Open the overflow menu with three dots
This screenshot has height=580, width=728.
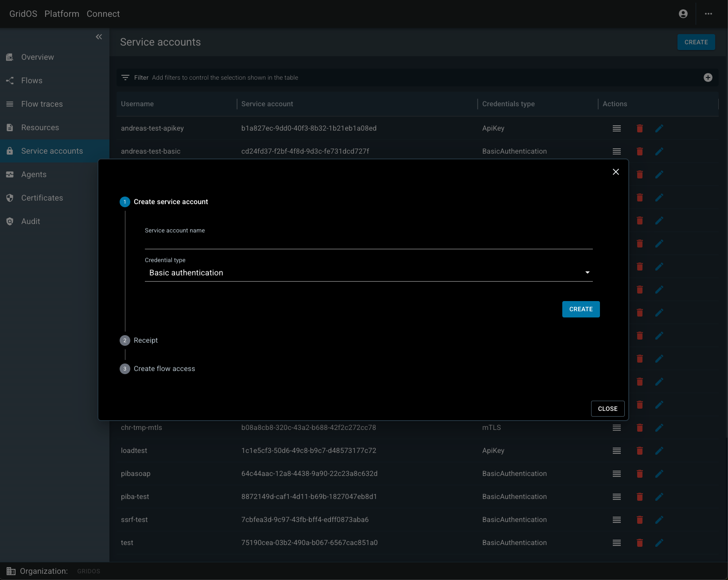[708, 14]
